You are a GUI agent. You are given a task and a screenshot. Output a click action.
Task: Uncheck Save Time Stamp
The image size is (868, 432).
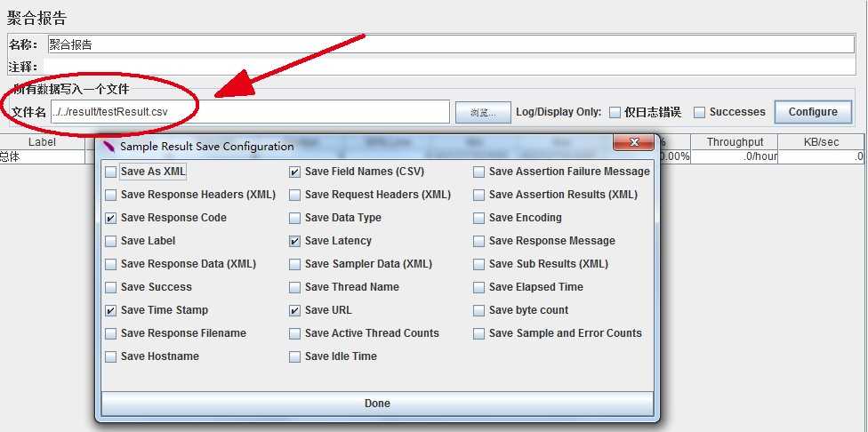point(110,311)
